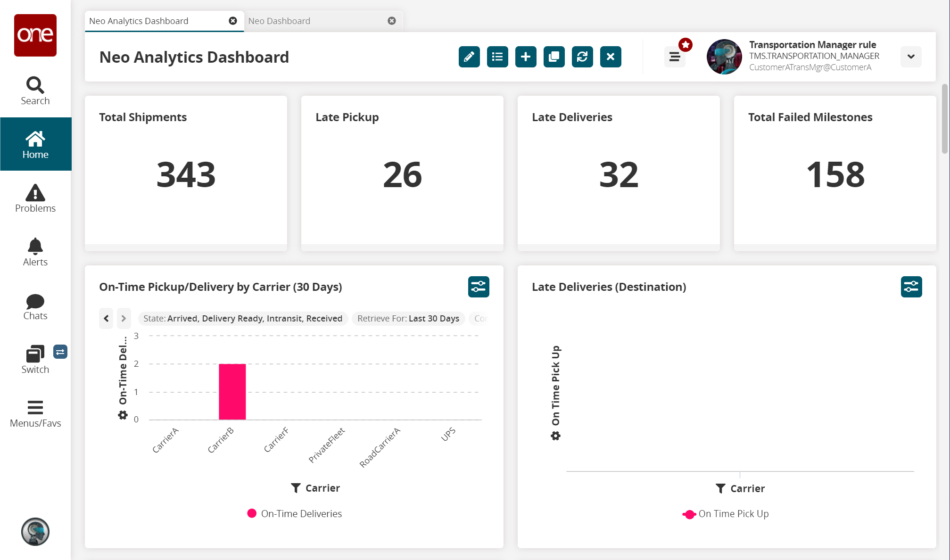The width and height of the screenshot is (950, 560).
Task: Open the list view icon on dashboard
Action: click(x=497, y=57)
